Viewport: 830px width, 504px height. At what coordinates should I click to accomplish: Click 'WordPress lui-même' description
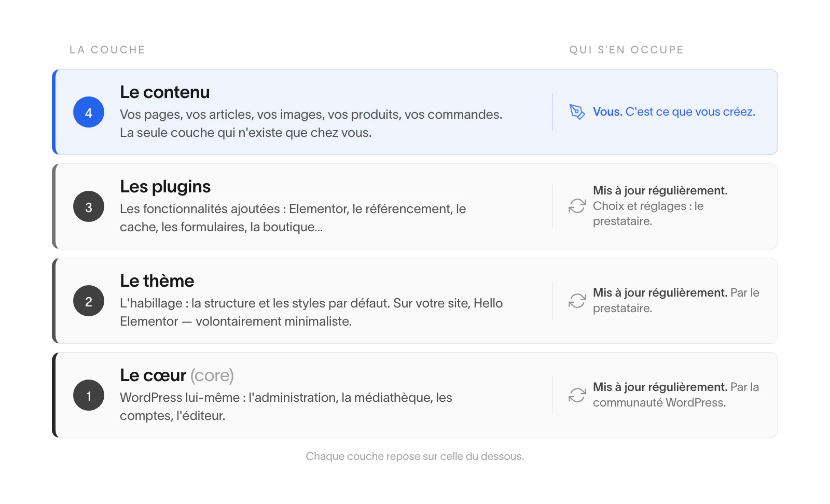pos(286,407)
